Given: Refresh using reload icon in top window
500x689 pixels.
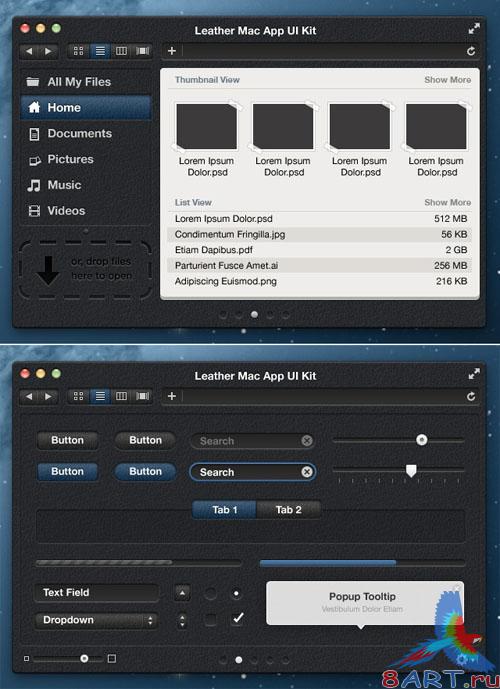Looking at the screenshot, I should point(471,51).
